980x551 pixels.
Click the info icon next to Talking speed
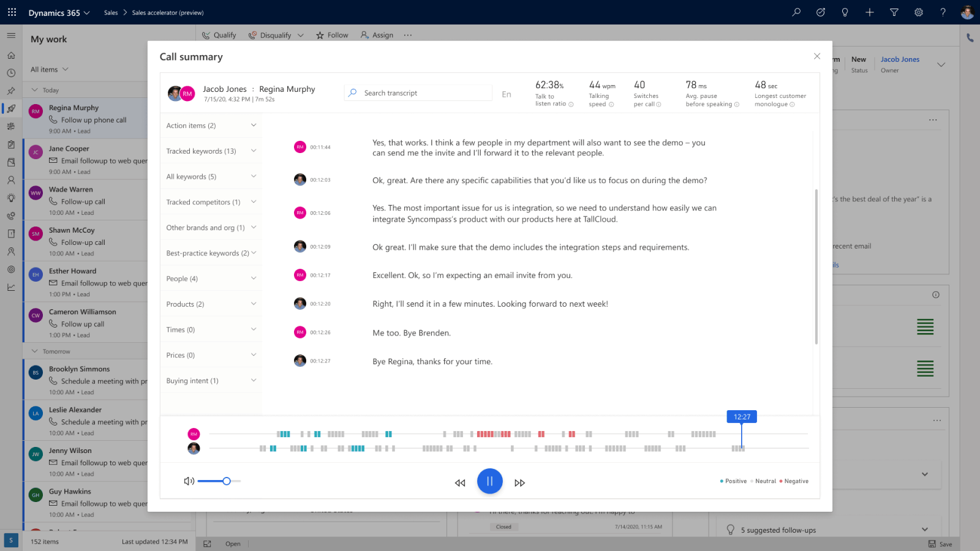coord(611,105)
